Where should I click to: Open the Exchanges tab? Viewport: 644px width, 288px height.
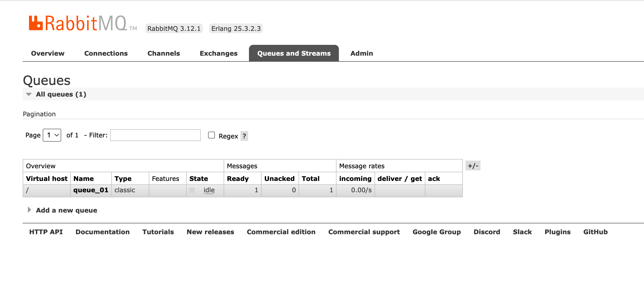(218, 53)
